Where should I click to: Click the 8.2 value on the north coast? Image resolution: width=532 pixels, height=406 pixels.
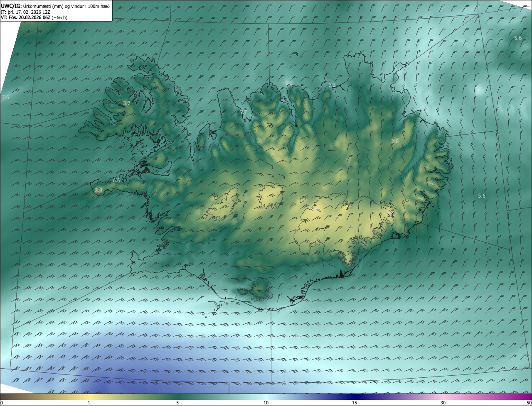pos(288,82)
